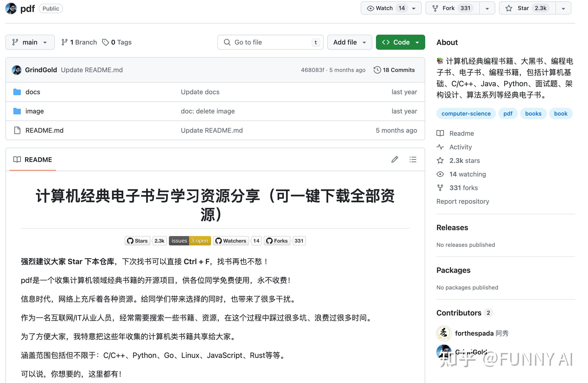Open Report repository link
This screenshot has width=588, height=383.
tap(463, 201)
